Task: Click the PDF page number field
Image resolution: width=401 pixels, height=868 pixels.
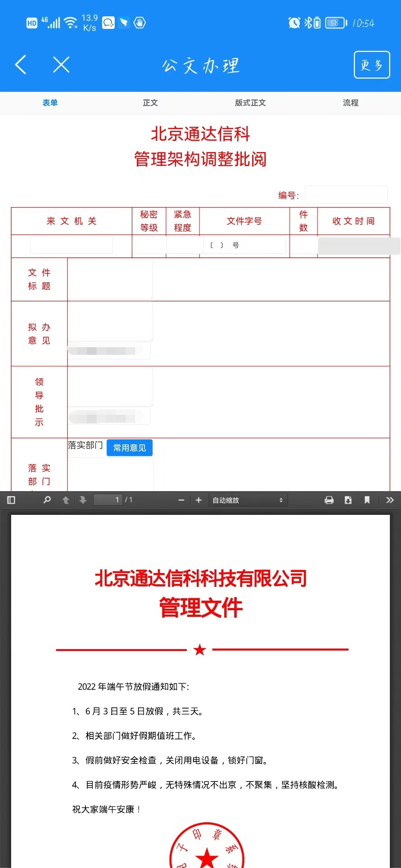Action: (x=108, y=500)
